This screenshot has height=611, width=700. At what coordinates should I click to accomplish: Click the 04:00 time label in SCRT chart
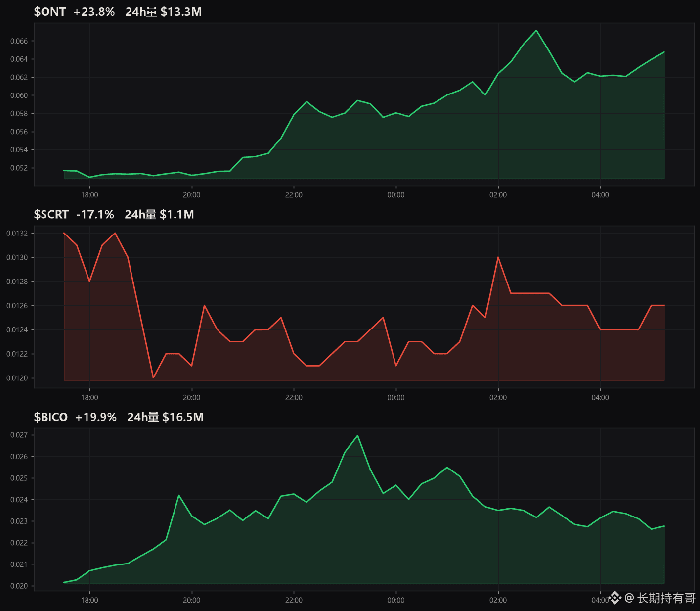(x=600, y=398)
